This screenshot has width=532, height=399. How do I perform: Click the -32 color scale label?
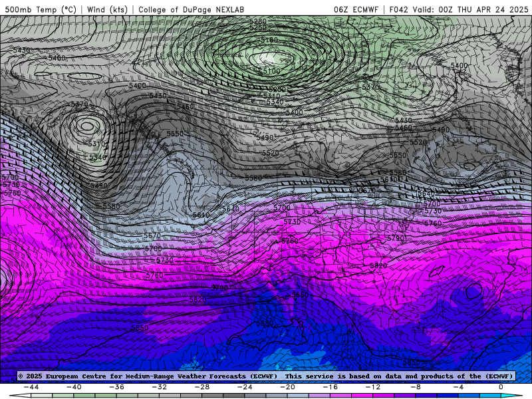160,387
